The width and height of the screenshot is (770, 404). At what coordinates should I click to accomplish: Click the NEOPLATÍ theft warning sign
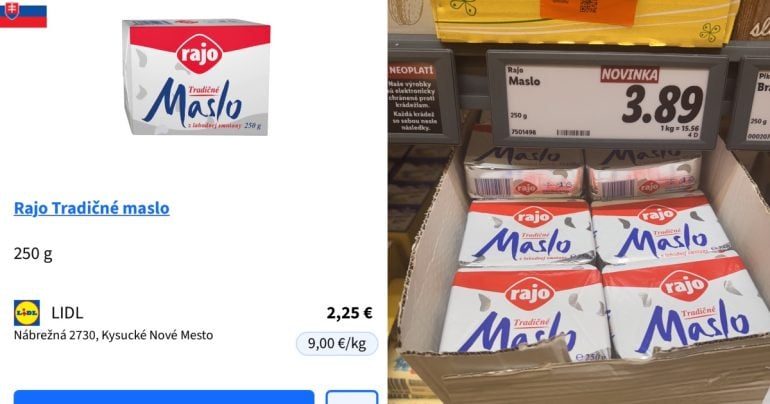423,96
